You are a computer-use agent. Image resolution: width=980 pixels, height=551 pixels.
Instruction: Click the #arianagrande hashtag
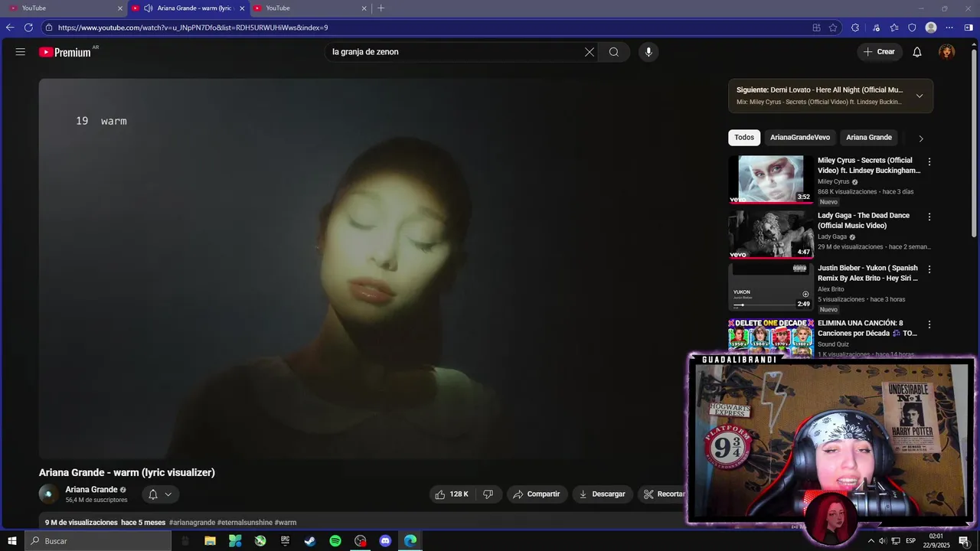[192, 523]
